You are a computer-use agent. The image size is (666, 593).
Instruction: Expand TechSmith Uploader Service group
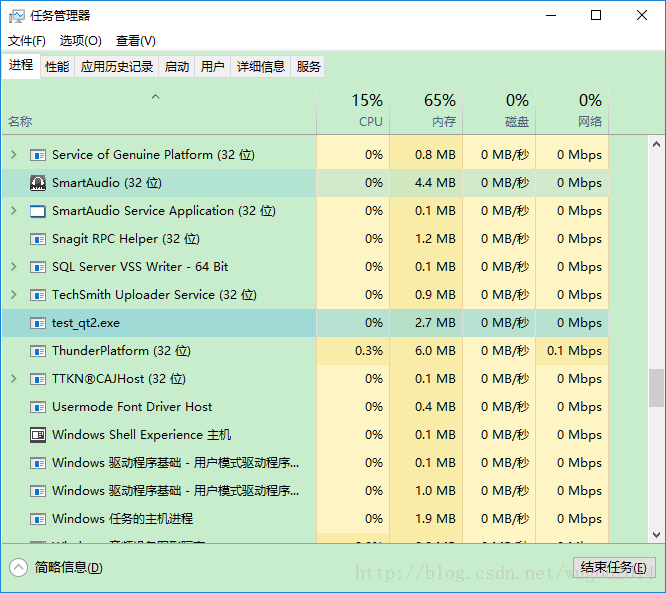14,295
